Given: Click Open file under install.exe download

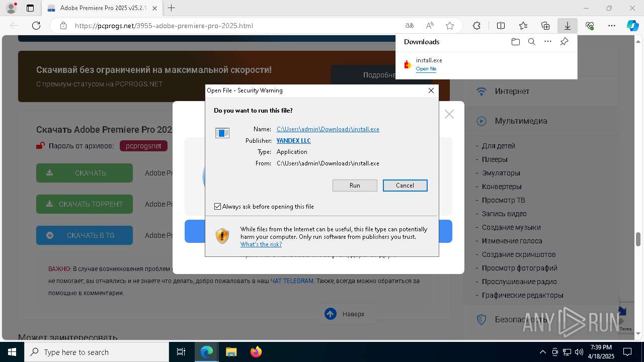Looking at the screenshot, I should coord(426,69).
